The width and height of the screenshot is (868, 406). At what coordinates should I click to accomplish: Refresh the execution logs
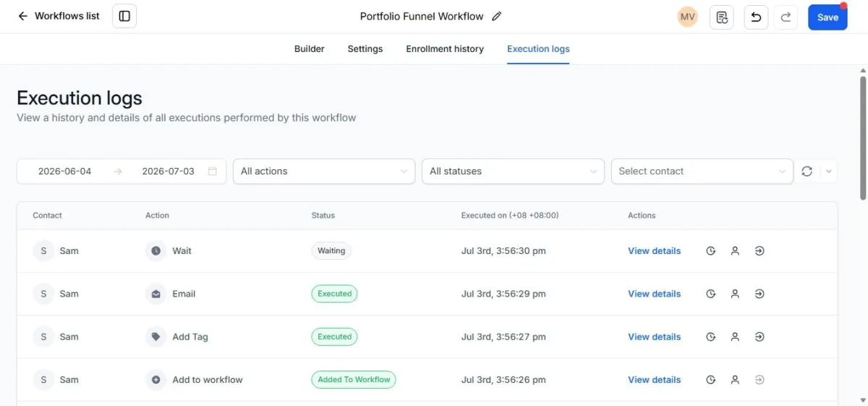(x=807, y=172)
